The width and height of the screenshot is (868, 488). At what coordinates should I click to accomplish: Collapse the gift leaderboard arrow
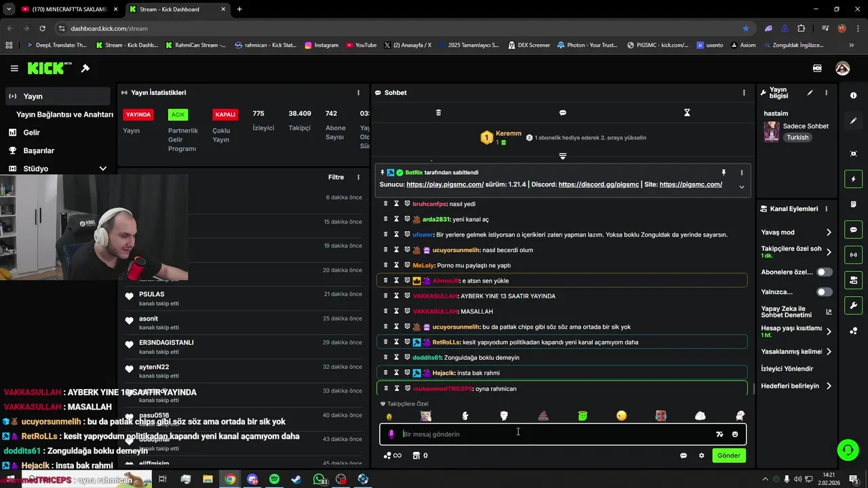point(563,157)
